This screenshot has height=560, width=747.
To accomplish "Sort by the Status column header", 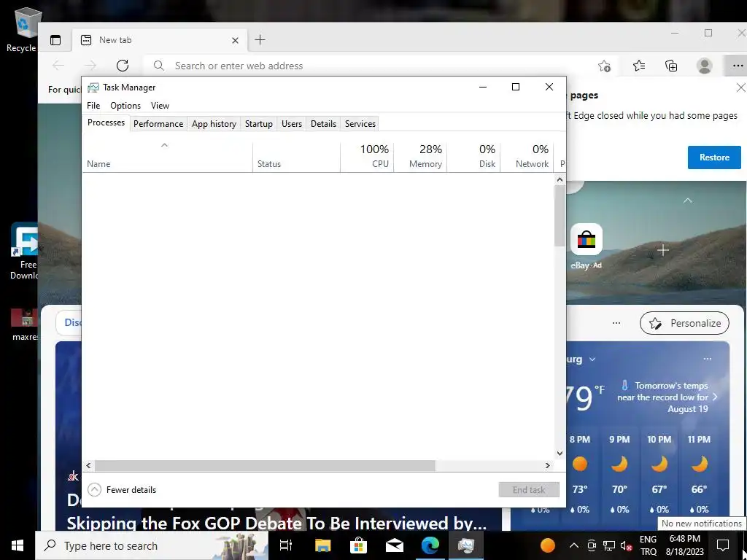I will pyautogui.click(x=296, y=157).
